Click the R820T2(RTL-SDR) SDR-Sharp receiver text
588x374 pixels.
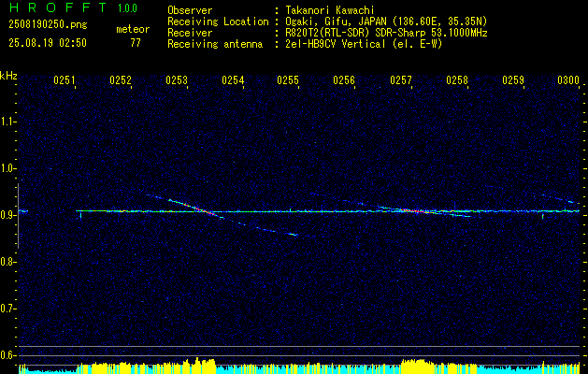(386, 33)
